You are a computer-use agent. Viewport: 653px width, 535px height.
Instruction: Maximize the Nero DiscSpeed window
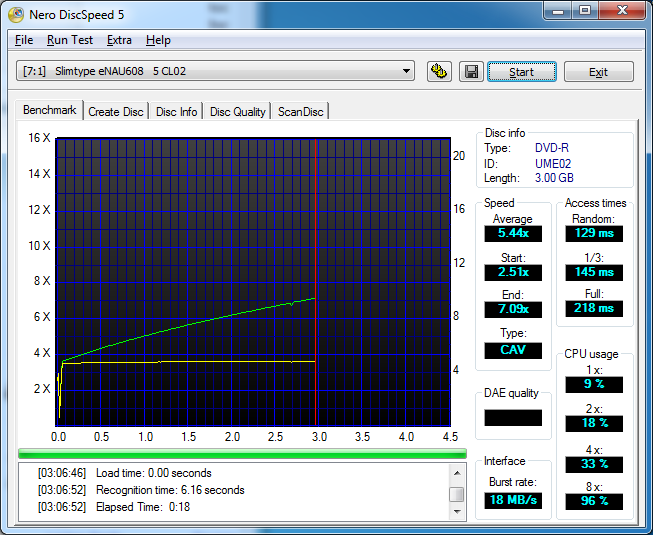[585, 11]
